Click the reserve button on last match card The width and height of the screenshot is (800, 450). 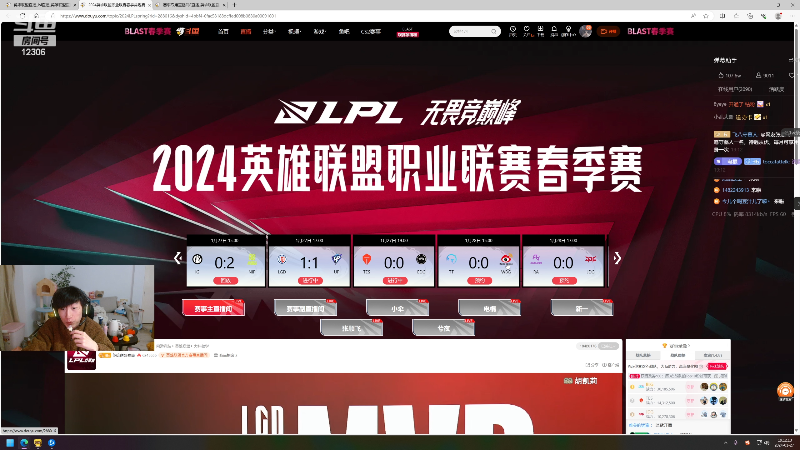564,281
